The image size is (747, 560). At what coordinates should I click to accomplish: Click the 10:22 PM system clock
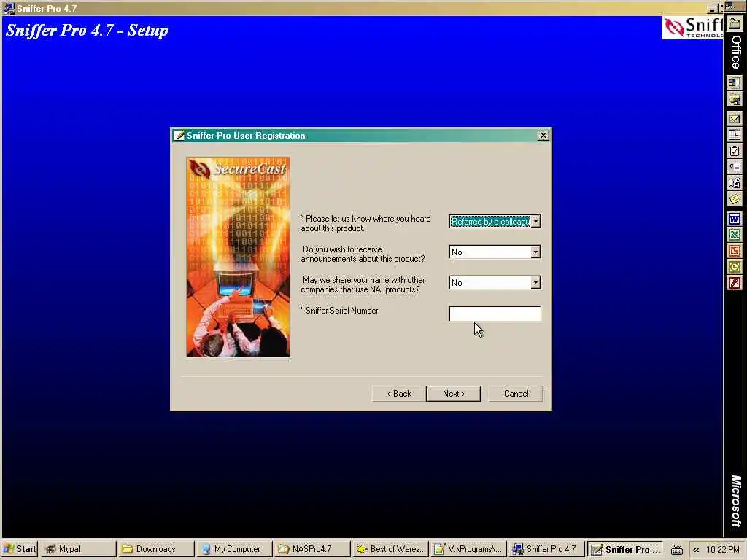[722, 550]
